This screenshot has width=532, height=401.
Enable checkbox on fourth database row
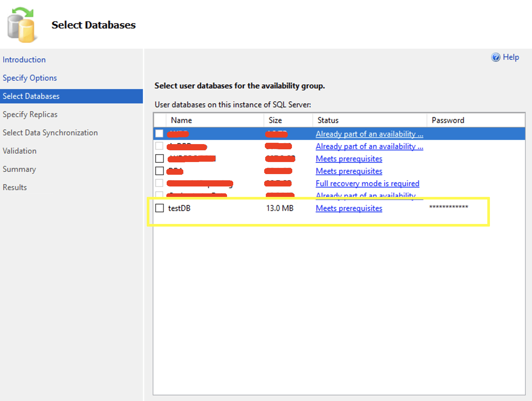point(160,171)
